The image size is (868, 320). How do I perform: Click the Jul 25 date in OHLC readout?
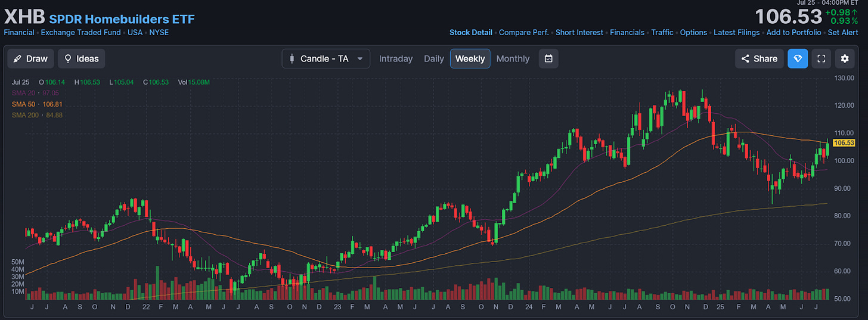20,82
